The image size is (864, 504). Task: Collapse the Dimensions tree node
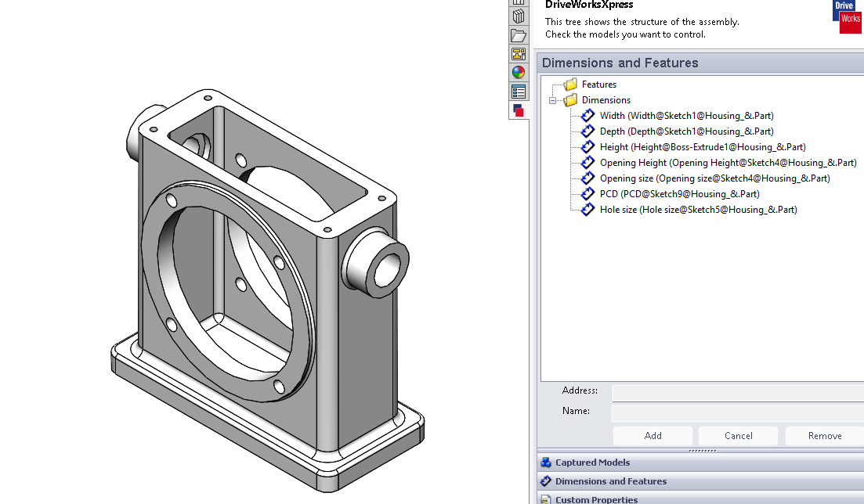tap(553, 99)
